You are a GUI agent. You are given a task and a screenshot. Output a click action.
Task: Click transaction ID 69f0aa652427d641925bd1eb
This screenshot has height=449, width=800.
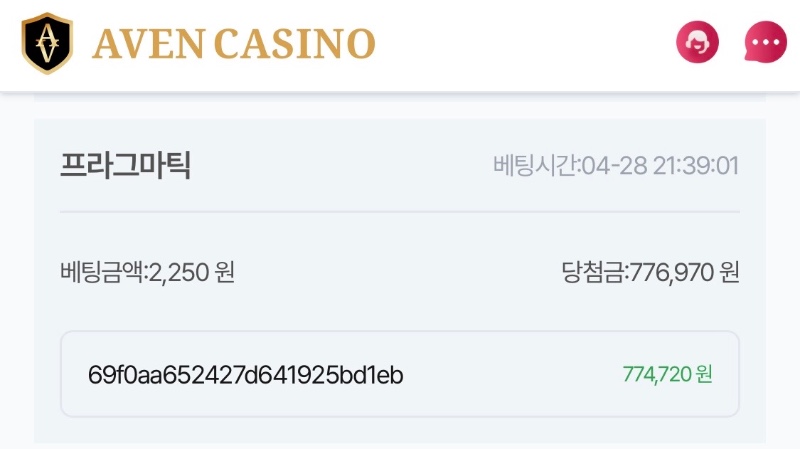click(x=246, y=375)
